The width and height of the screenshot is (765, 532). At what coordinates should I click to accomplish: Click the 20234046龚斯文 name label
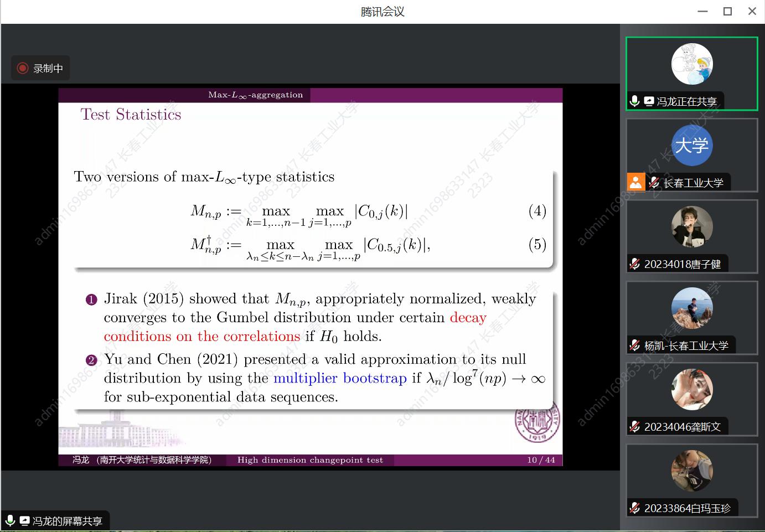pyautogui.click(x=683, y=427)
